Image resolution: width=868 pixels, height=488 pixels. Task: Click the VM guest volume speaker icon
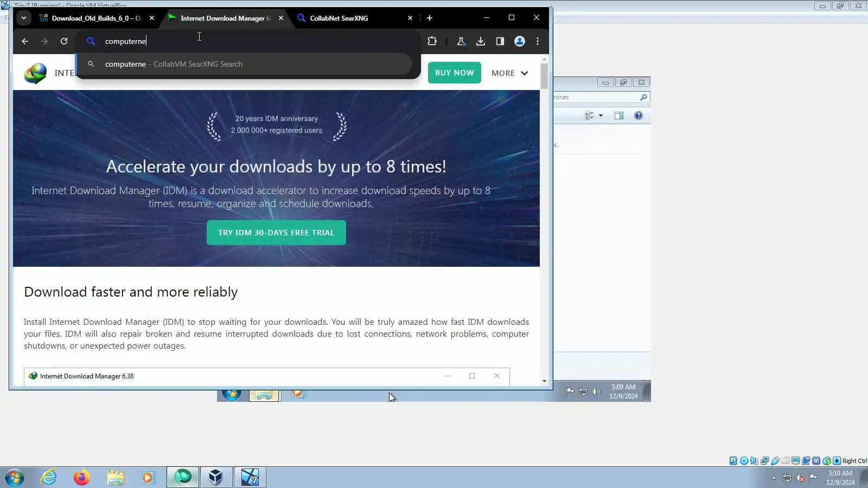[x=596, y=391]
